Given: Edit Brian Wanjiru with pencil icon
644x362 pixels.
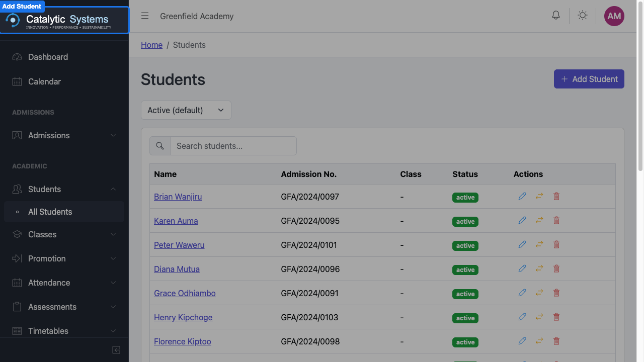Looking at the screenshot, I should 522,196.
